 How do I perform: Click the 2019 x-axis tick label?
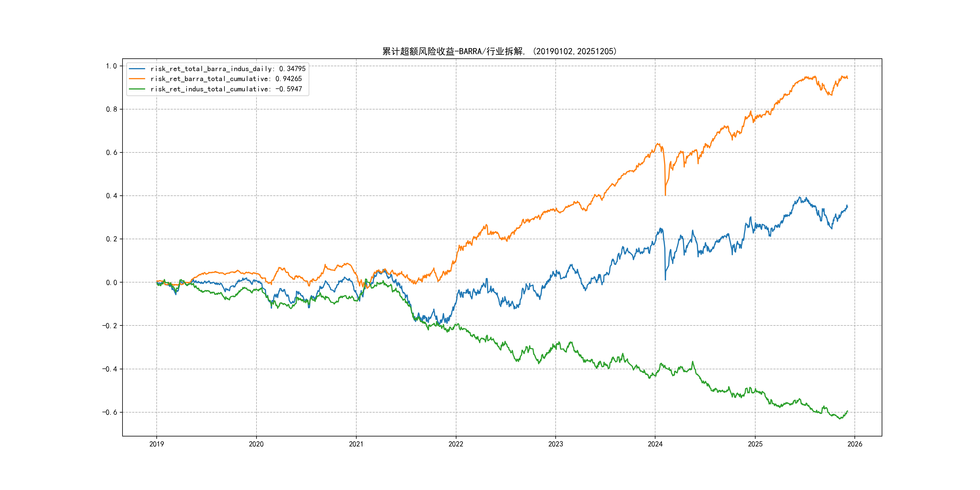coord(156,444)
